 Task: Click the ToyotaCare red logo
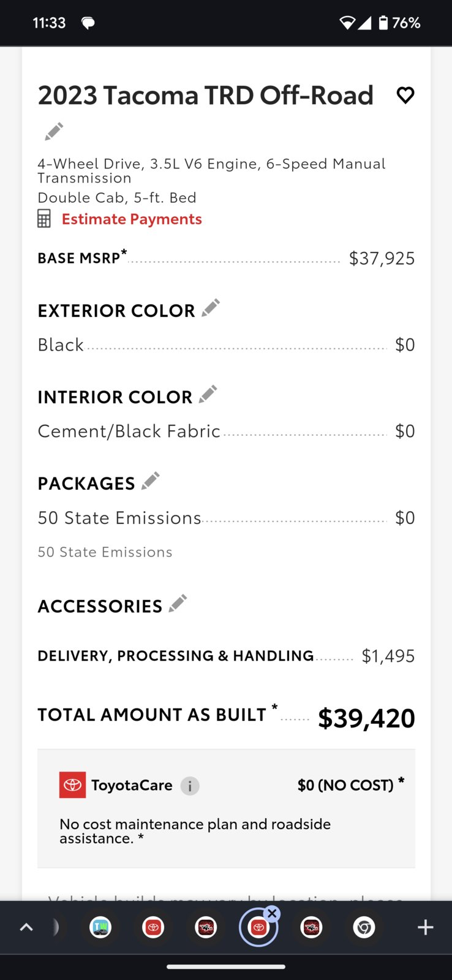[72, 785]
